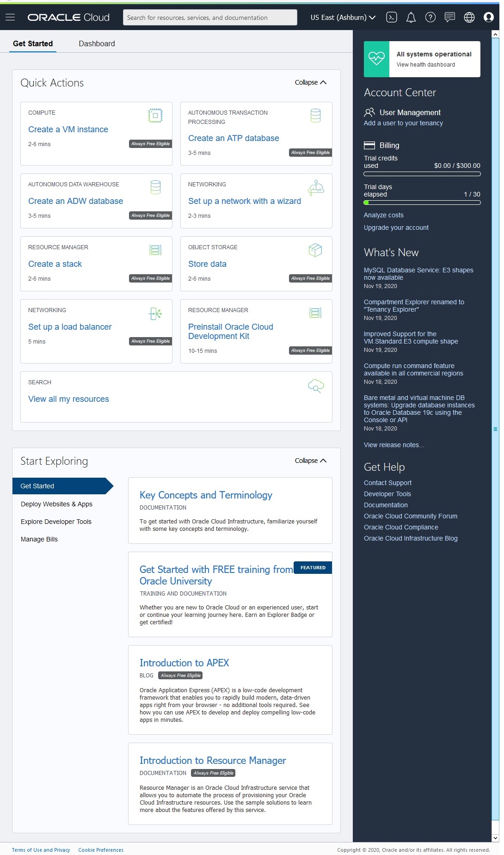
Task: Open the announcements bell icon
Action: (411, 17)
